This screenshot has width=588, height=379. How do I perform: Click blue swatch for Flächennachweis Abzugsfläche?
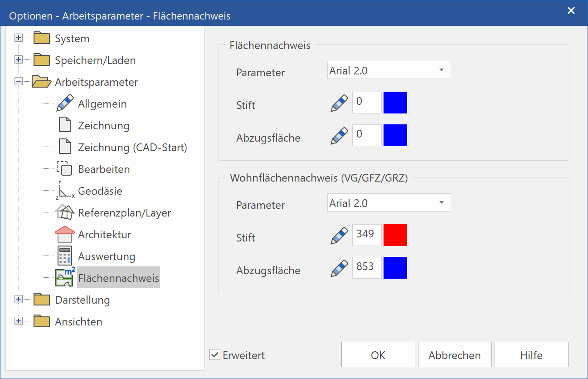click(x=395, y=135)
